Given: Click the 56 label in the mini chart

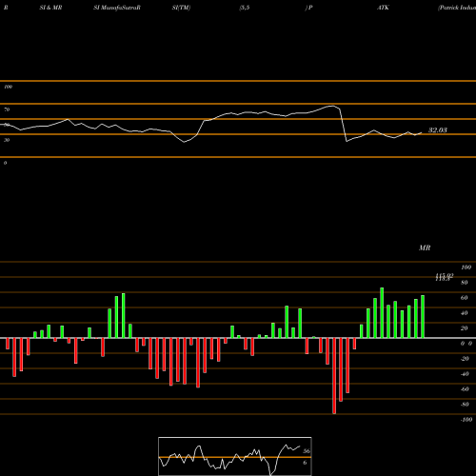Looking at the screenshot, I should point(307,451).
